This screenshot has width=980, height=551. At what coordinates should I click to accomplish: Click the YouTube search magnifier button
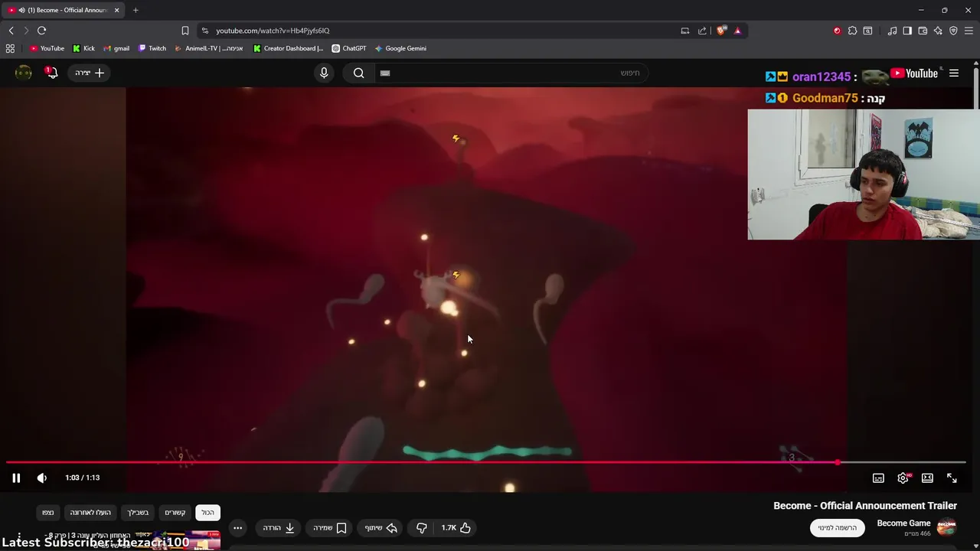(358, 73)
